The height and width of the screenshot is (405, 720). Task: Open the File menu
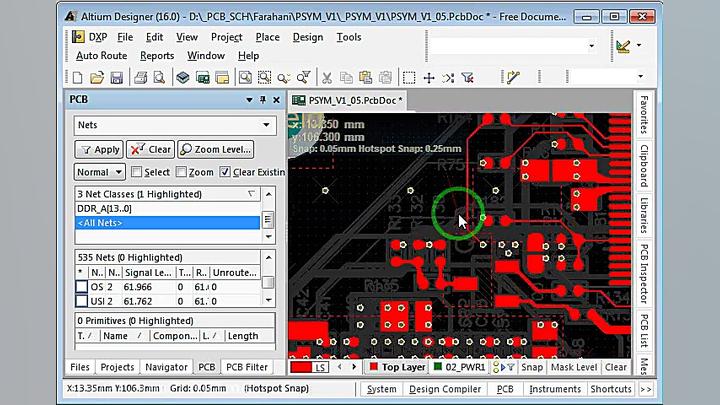(125, 37)
